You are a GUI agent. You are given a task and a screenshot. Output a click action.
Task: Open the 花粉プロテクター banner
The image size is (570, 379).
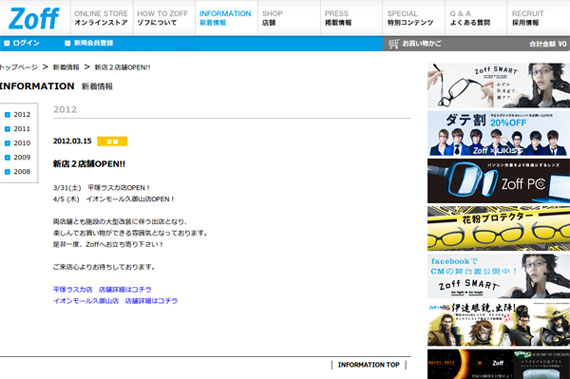pos(498,229)
